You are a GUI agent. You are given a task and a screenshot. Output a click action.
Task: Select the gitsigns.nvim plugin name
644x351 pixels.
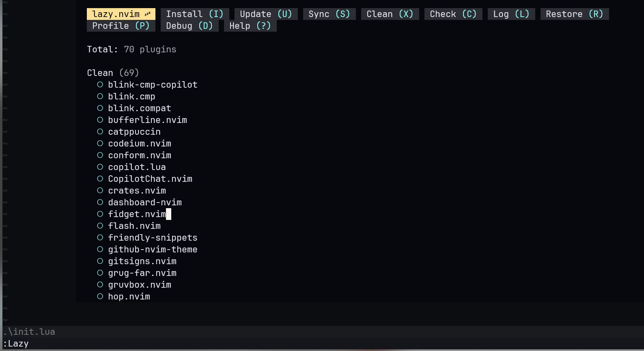[x=142, y=261]
